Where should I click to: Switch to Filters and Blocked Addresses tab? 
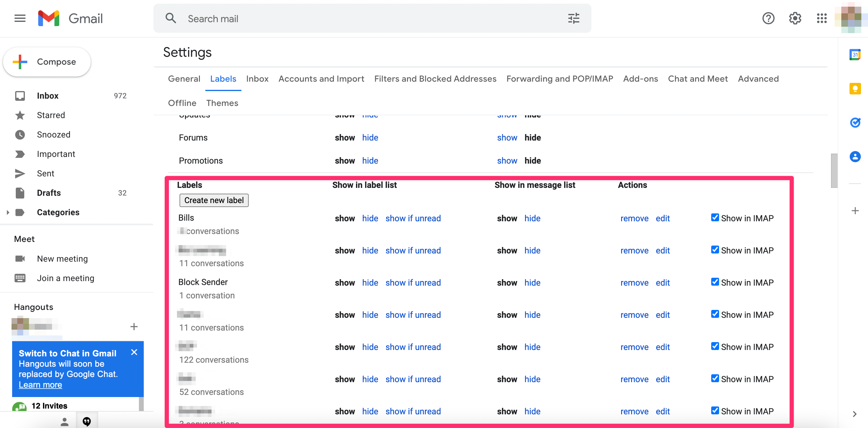click(x=435, y=79)
